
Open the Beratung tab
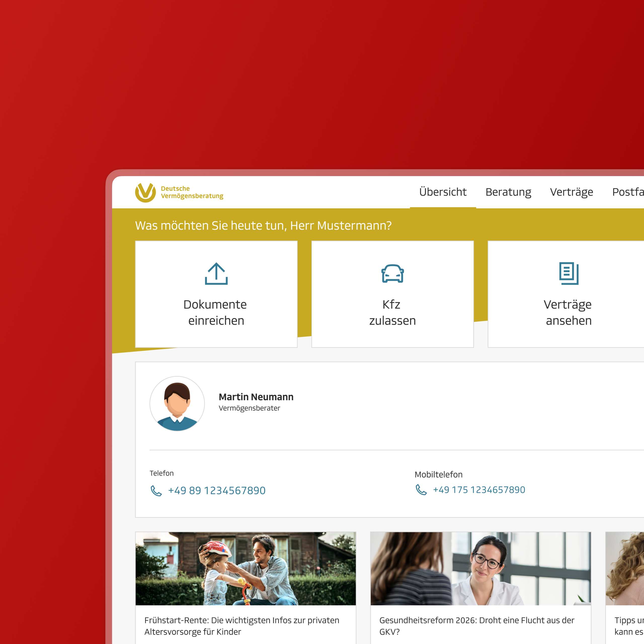point(508,192)
